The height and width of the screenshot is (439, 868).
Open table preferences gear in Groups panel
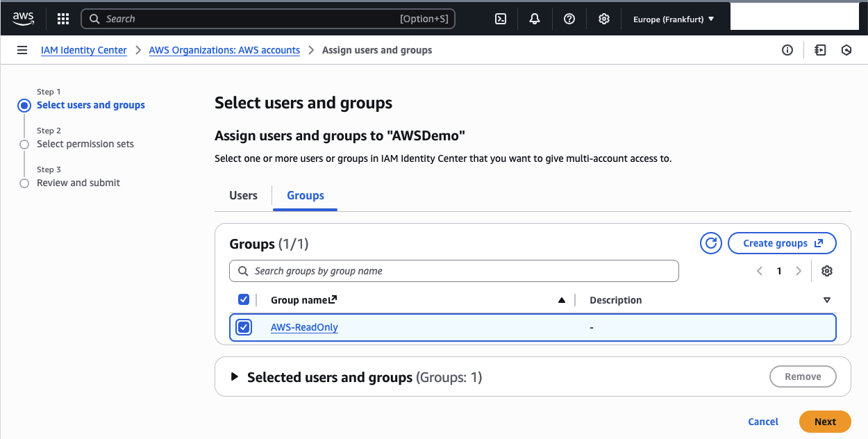coord(826,271)
